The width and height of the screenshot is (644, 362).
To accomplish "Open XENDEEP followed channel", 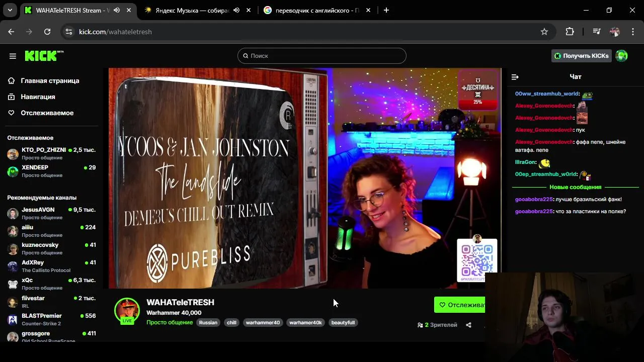I will coord(51,171).
